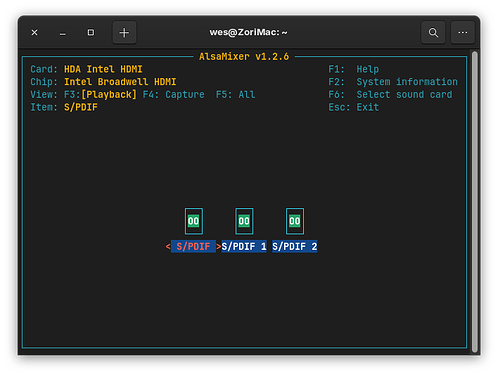
Task: Close the terminal window with X
Action: [34, 33]
